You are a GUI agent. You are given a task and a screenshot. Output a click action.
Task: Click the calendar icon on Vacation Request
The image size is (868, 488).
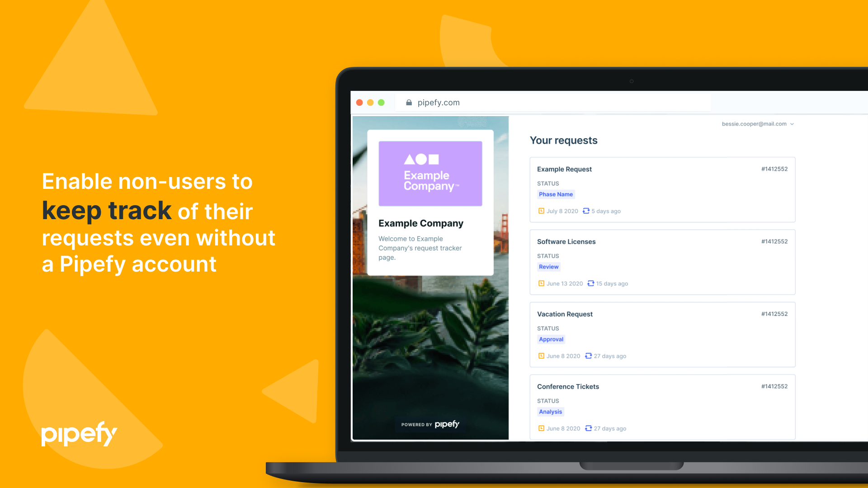541,356
